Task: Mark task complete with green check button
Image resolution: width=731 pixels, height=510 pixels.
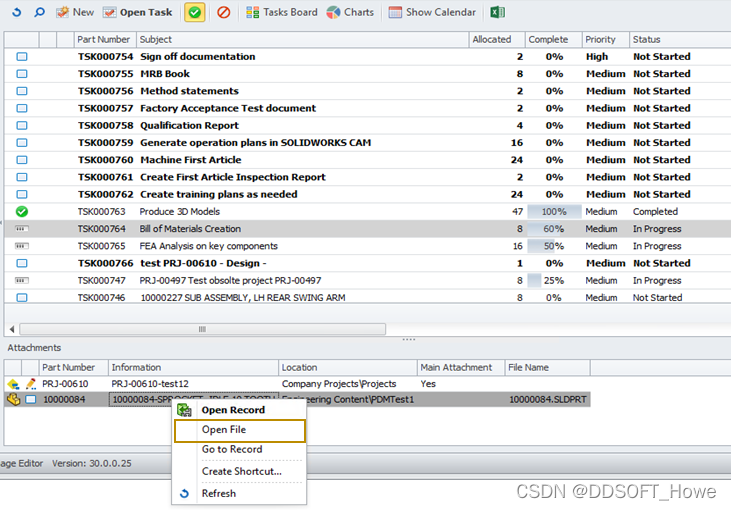Action: click(195, 12)
